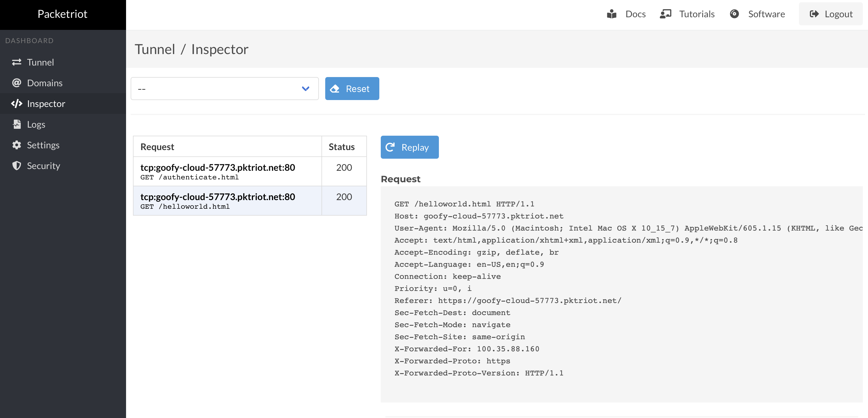This screenshot has height=418, width=868.
Task: Click the Sec-Fetch-Dest: document line
Action: (452, 313)
